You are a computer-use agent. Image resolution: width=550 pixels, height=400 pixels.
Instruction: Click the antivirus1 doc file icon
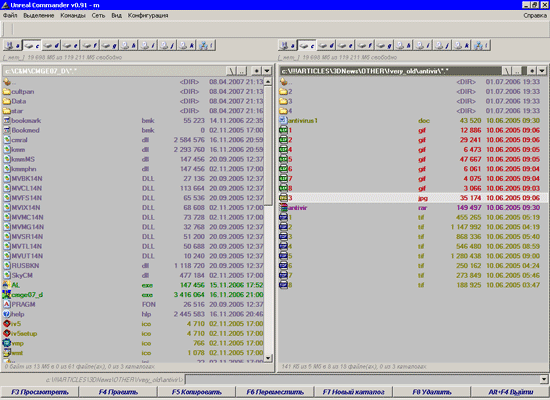[x=283, y=120]
